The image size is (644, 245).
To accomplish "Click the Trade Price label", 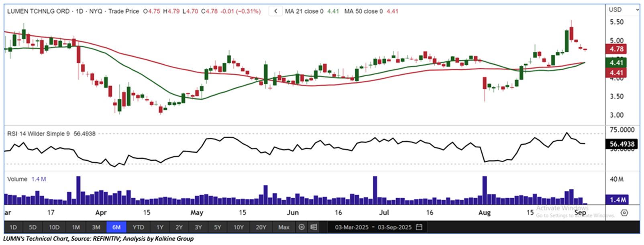I will click(124, 11).
